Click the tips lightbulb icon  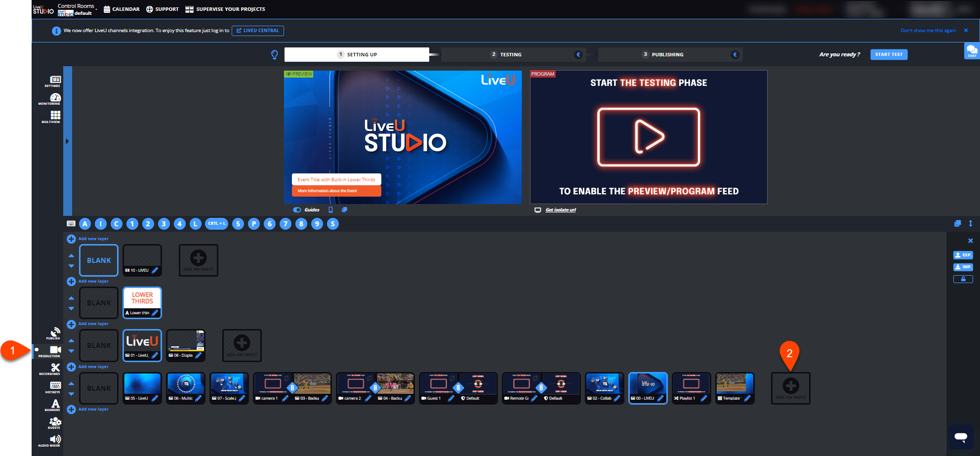coord(275,54)
